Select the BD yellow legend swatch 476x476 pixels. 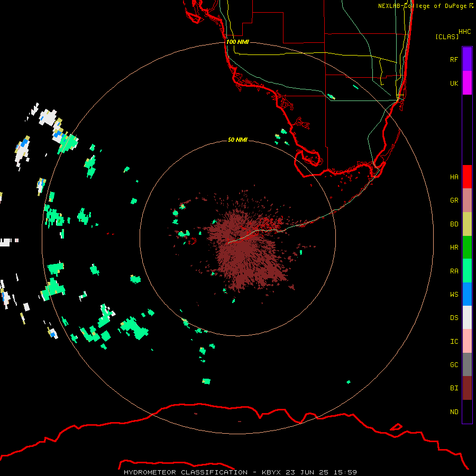tap(467, 224)
